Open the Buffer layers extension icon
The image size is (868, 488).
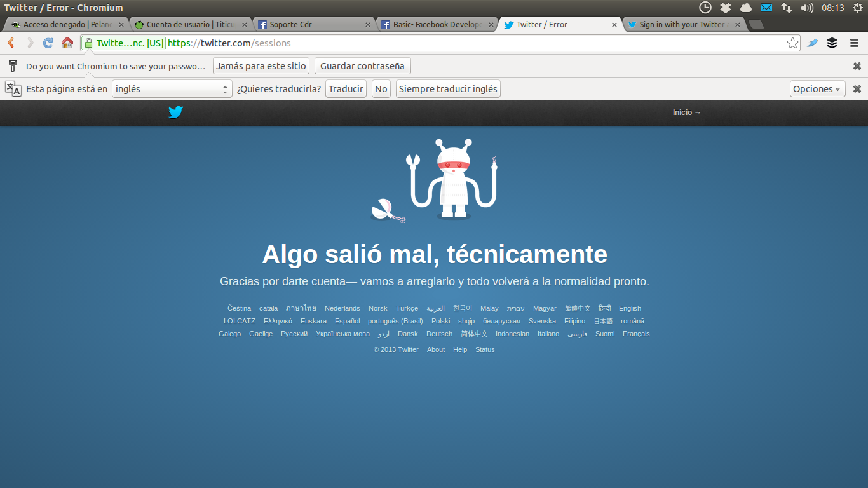[x=832, y=43]
